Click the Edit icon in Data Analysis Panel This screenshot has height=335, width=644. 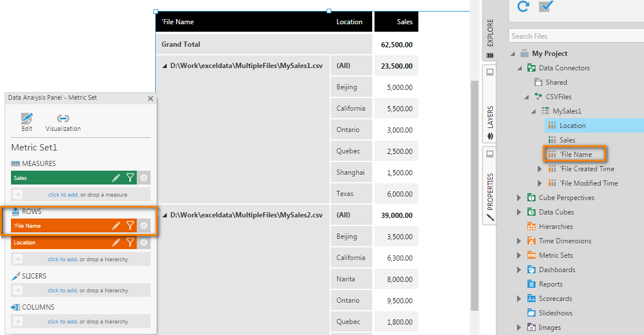click(x=27, y=119)
